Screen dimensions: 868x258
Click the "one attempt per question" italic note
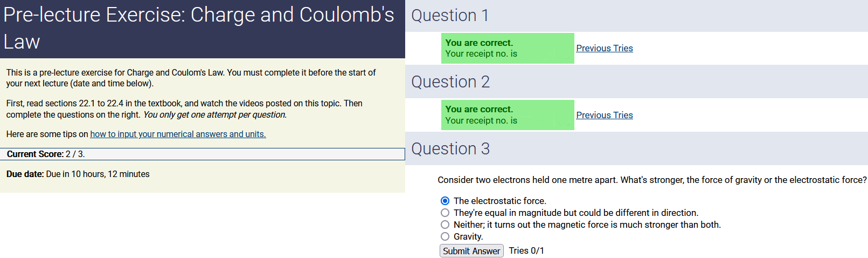214,114
